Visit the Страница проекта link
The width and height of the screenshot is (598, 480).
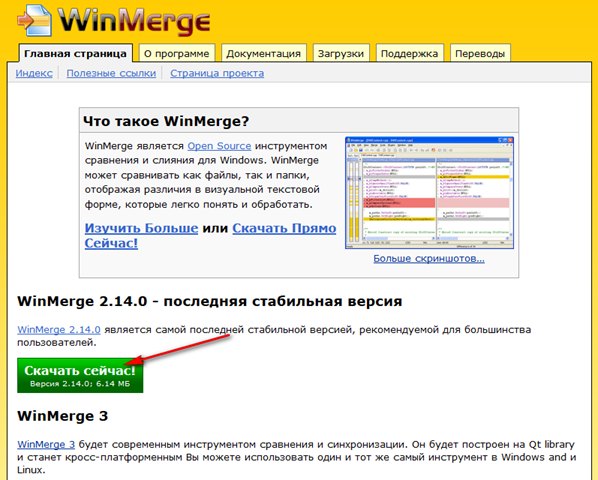click(x=217, y=73)
